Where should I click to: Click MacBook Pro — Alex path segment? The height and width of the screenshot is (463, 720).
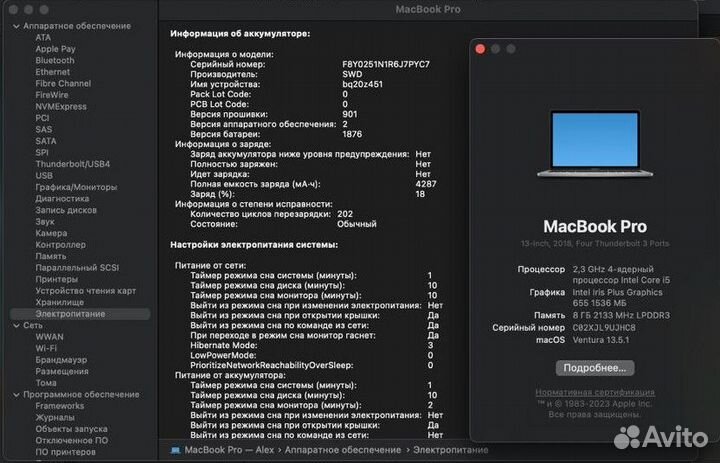coord(229,450)
